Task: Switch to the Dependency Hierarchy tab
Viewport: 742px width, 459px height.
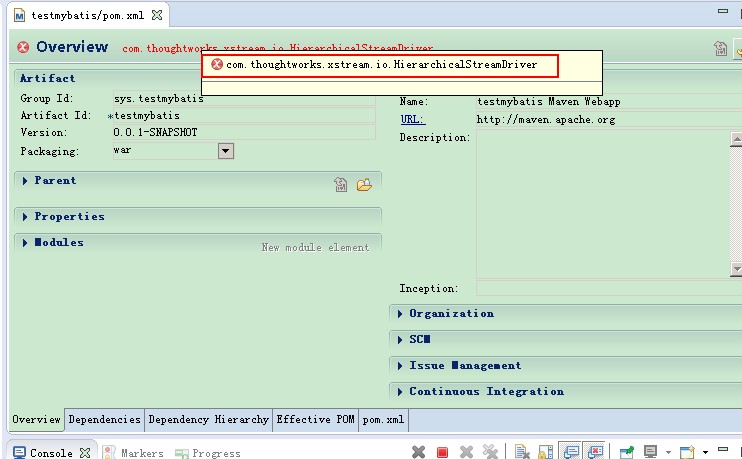Action: click(209, 420)
